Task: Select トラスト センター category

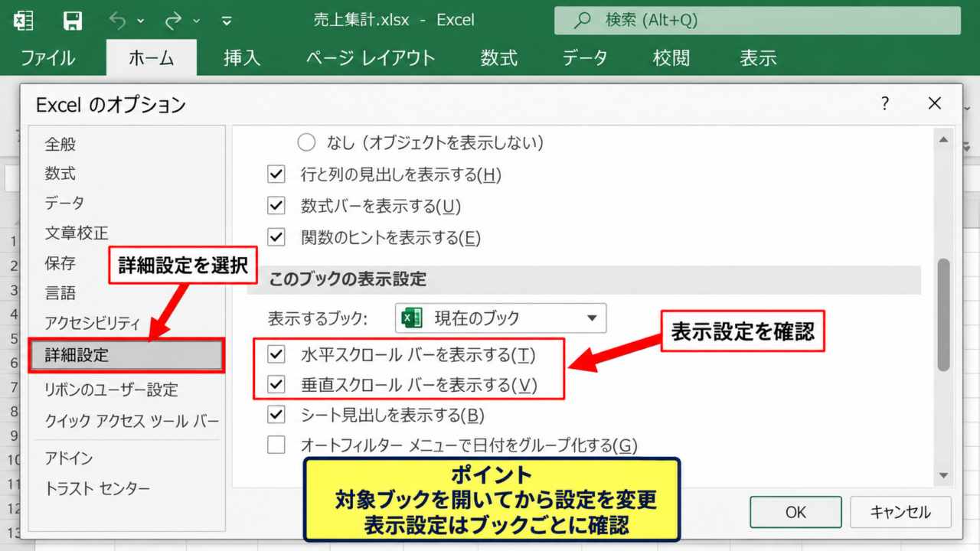Action: coord(127,489)
